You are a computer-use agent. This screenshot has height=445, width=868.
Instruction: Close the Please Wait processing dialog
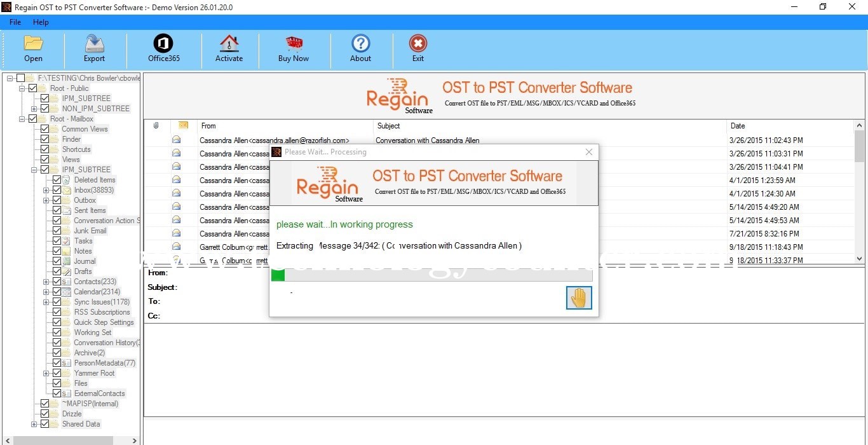[589, 152]
